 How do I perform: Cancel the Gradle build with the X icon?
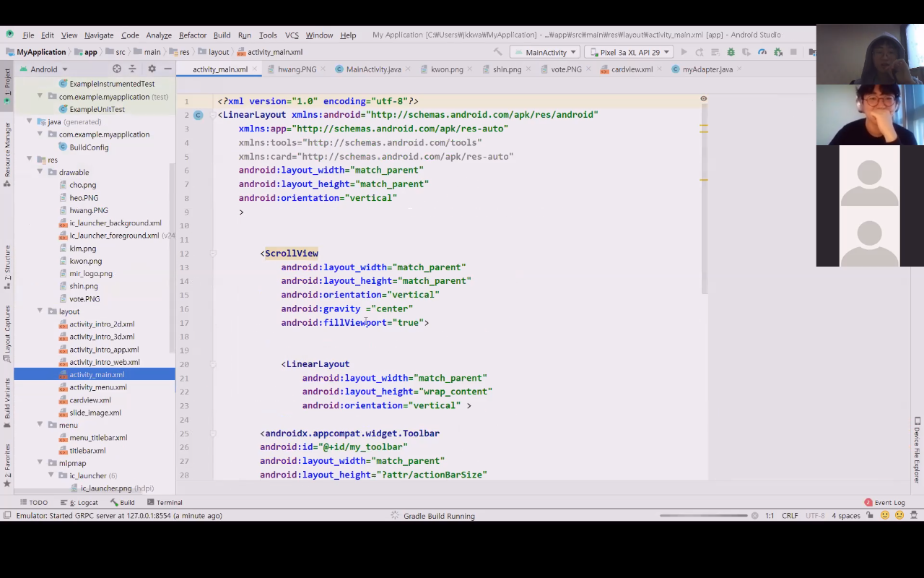click(755, 516)
